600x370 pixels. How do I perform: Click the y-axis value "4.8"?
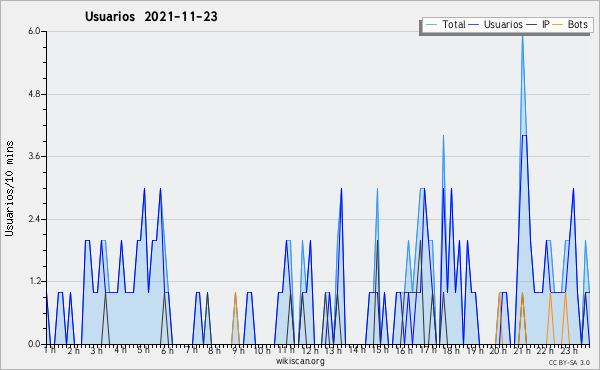[x=34, y=94]
